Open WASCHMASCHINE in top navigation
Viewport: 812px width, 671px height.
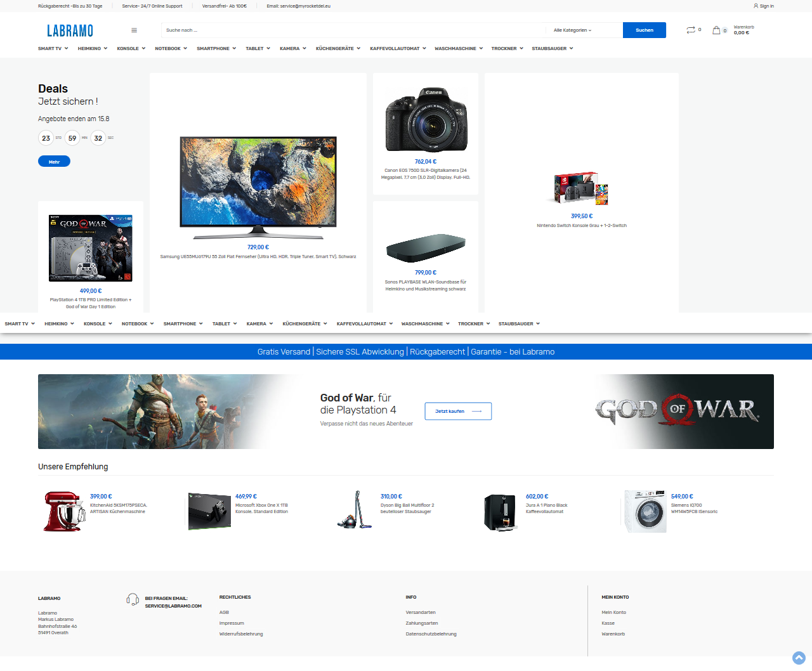tap(459, 48)
